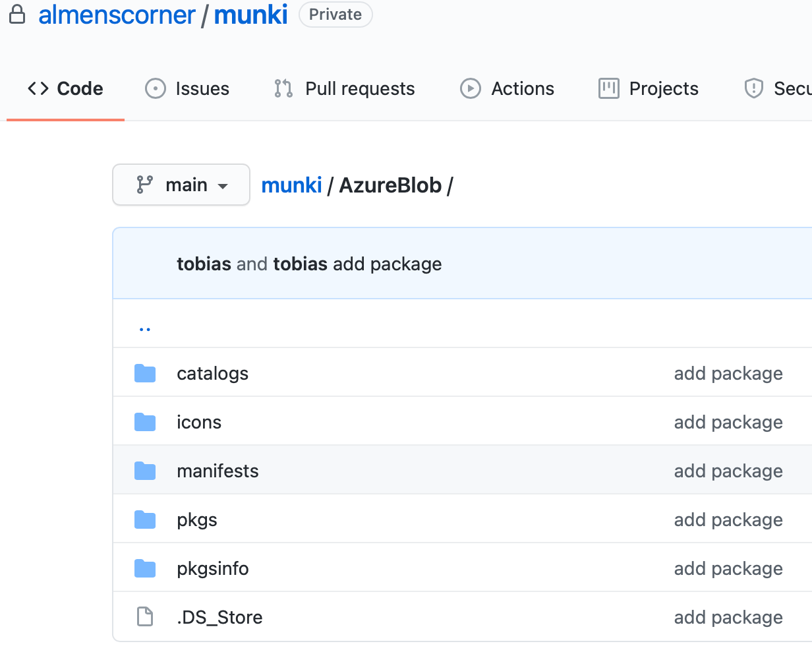Open the main branch dropdown
The height and width of the screenshot is (654, 812).
(181, 185)
